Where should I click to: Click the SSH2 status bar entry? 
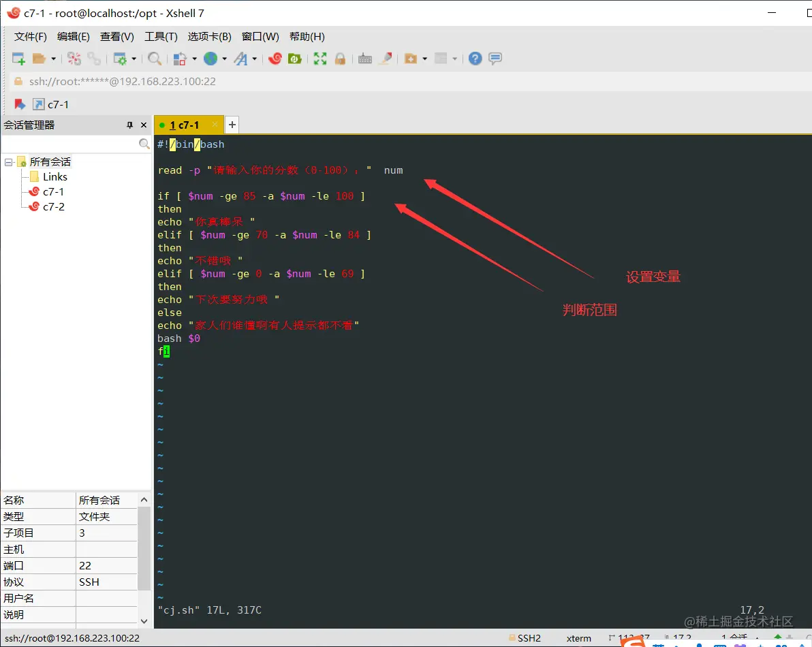tap(525, 638)
